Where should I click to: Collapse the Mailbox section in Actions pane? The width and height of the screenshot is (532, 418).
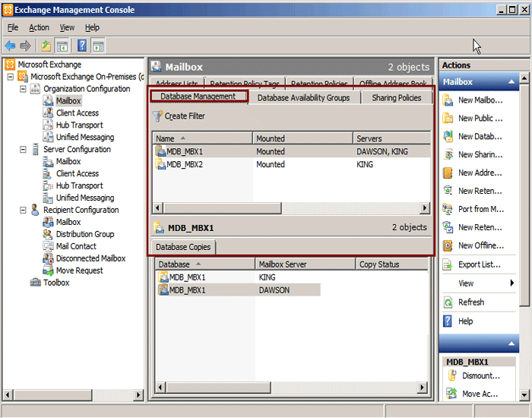(x=511, y=82)
